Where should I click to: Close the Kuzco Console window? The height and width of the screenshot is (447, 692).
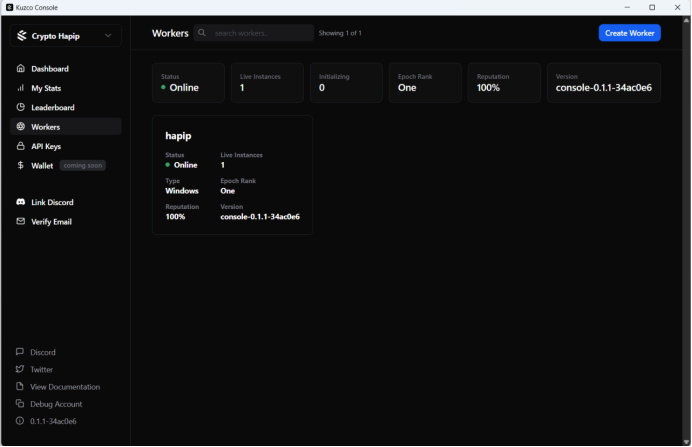[x=677, y=8]
